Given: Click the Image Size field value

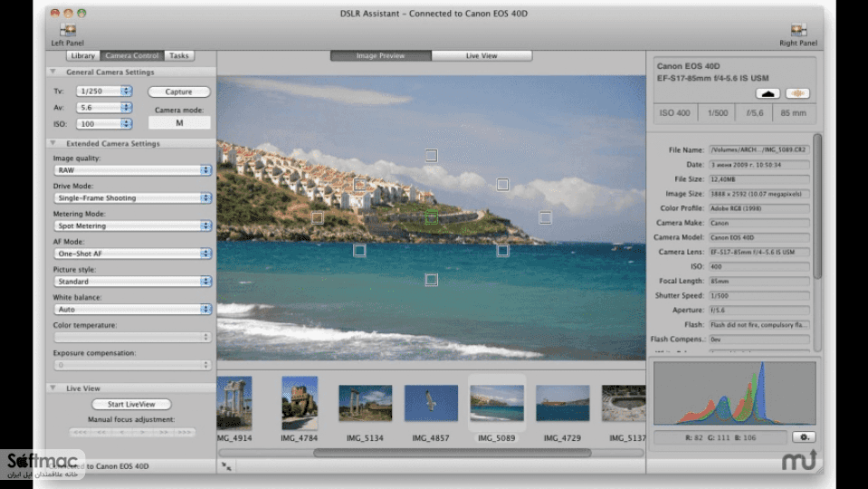Looking at the screenshot, I should [759, 194].
